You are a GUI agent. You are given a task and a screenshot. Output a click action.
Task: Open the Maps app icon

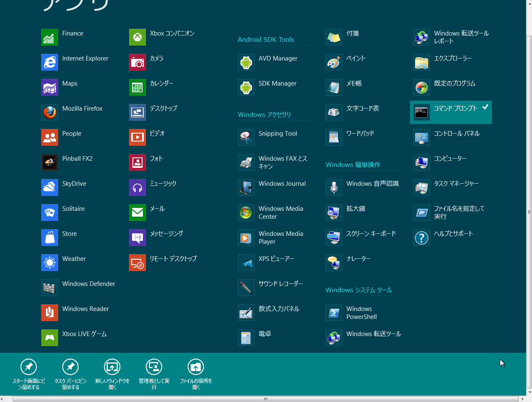[x=50, y=87]
